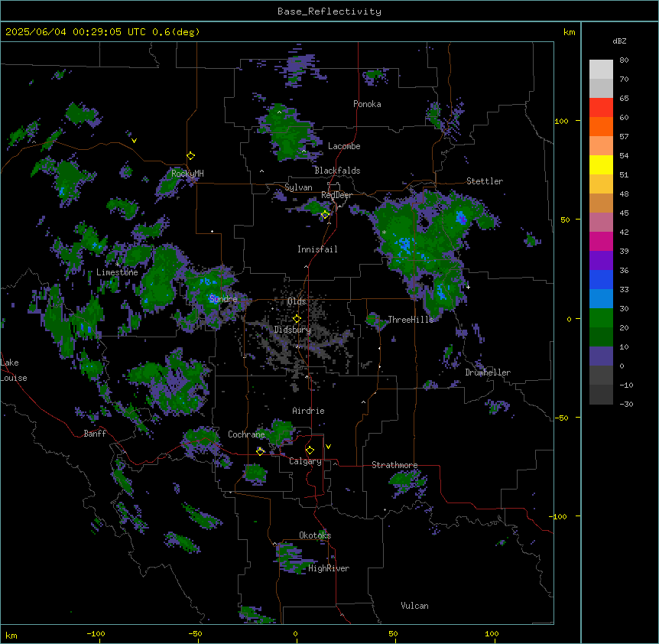Select the dark orange legend swatch near 57
Image resolution: width=659 pixels, height=644 pixels.
601,126
